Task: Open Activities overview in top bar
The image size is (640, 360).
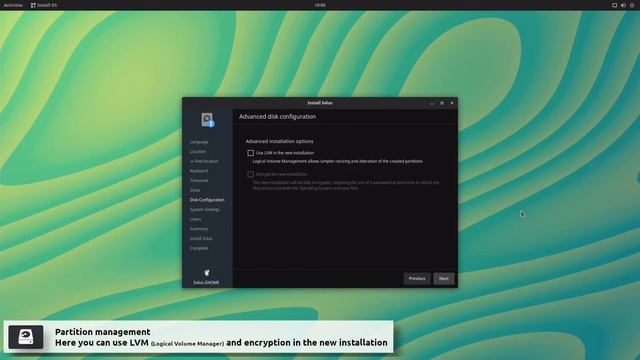Action: (13, 5)
